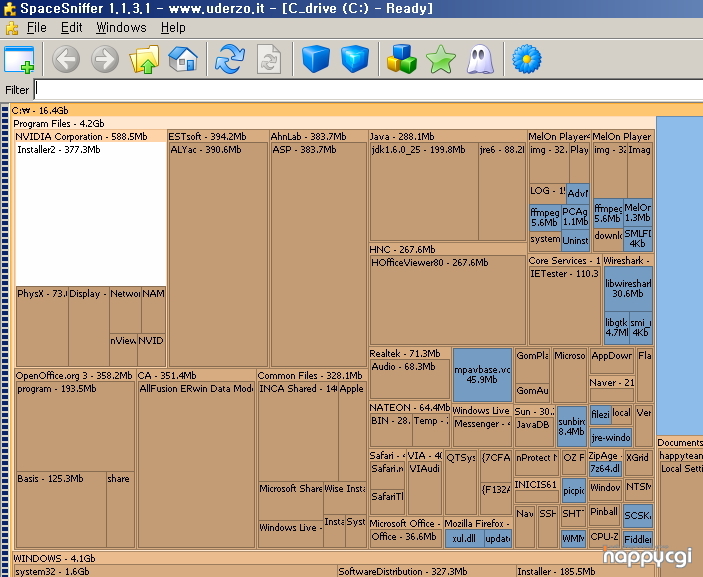
Task: Go forward with the right arrow icon
Action: (105, 59)
